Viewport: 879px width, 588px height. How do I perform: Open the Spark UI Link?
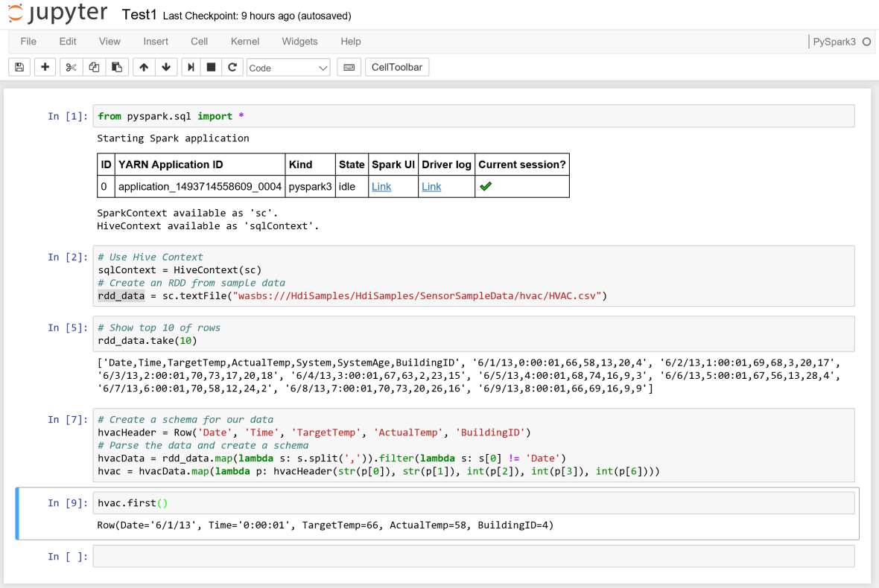pyautogui.click(x=381, y=187)
